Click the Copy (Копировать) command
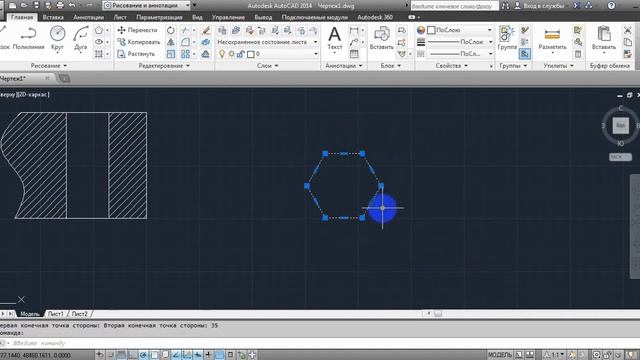Image resolution: width=640 pixels, height=360 pixels. point(138,42)
